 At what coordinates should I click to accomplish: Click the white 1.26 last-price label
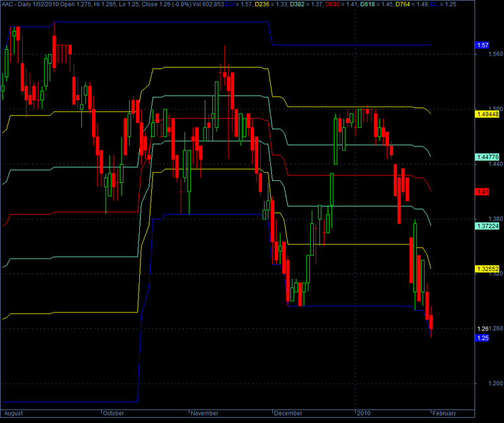pyautogui.click(x=483, y=328)
